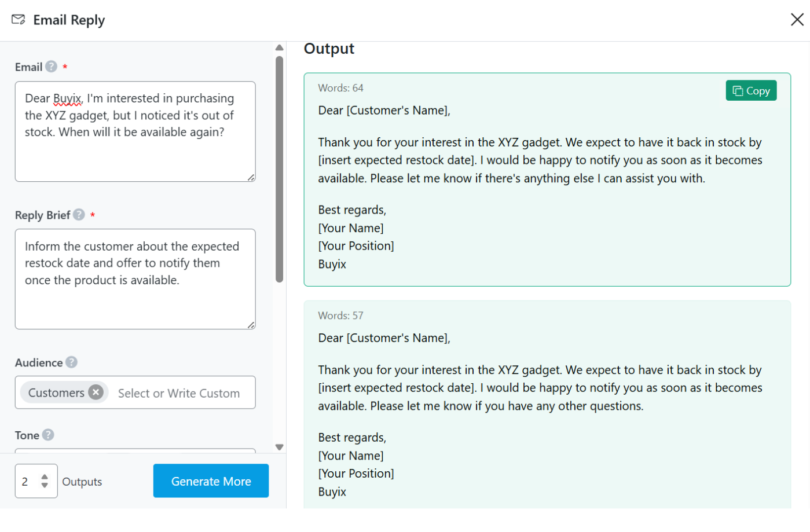The width and height of the screenshot is (810, 532).
Task: Click the Reply Brief help icon
Action: coord(79,215)
